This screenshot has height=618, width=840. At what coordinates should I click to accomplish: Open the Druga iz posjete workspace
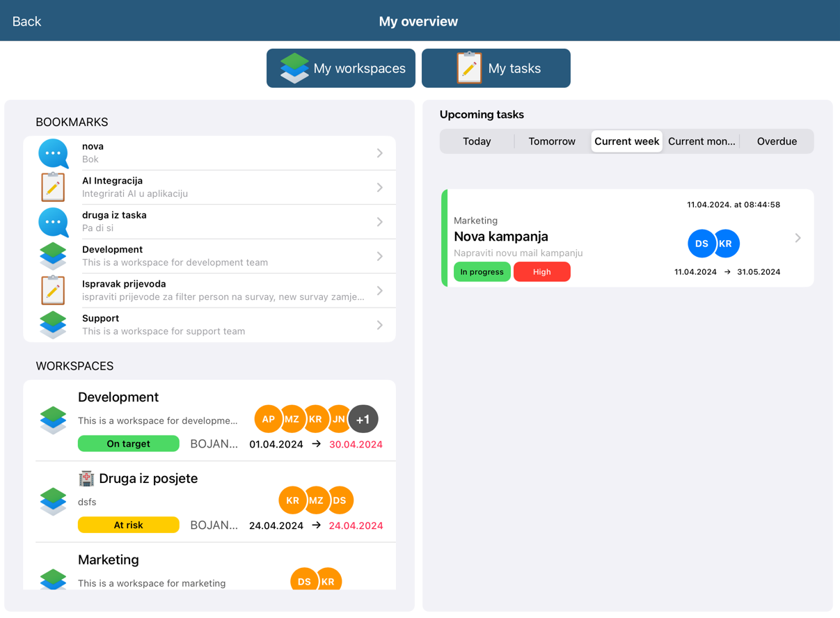(x=148, y=479)
